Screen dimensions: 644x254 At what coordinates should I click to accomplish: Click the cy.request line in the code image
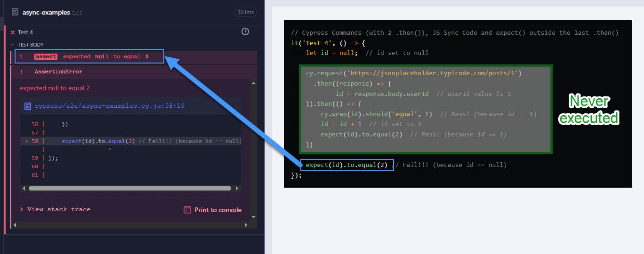(414, 73)
